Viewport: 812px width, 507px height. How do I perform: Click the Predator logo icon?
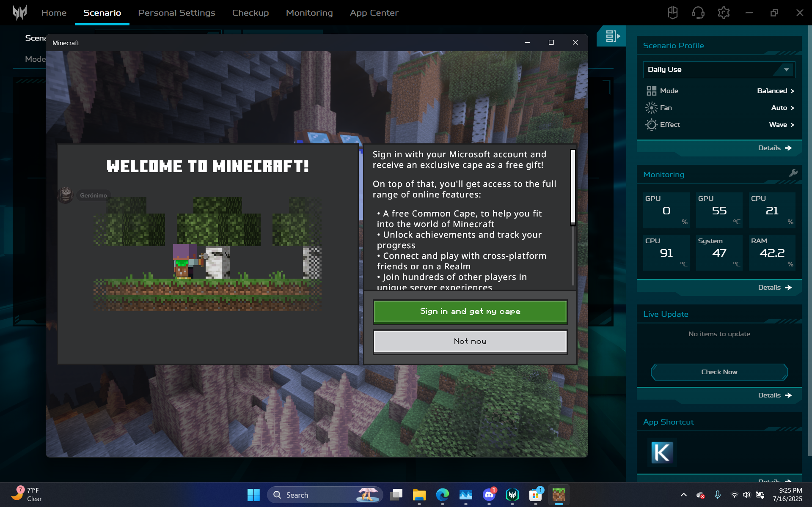click(x=19, y=12)
